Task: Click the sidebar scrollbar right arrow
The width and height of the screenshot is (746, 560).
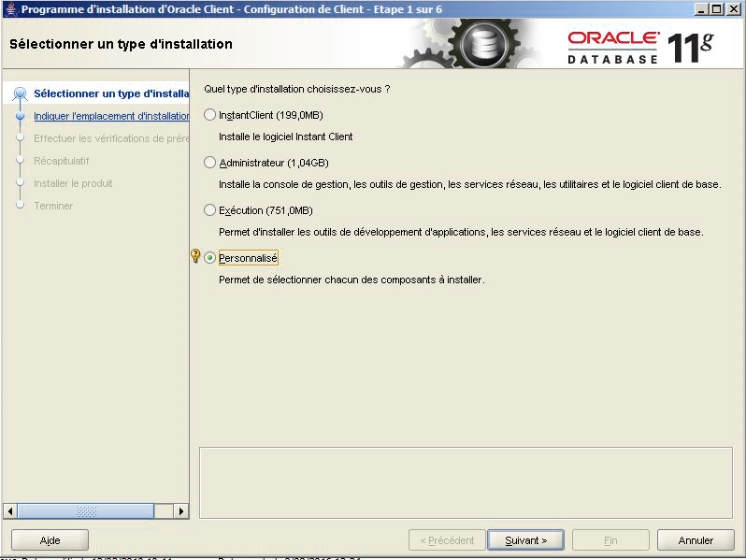Action: (180, 511)
